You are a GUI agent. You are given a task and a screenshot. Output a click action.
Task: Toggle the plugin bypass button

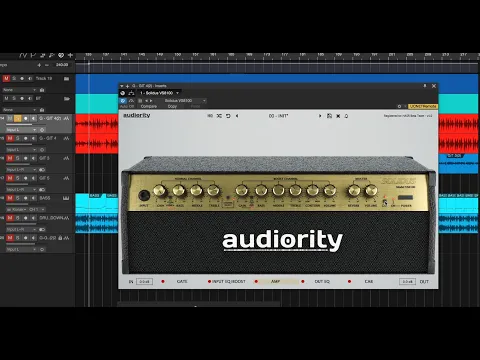coord(123,100)
